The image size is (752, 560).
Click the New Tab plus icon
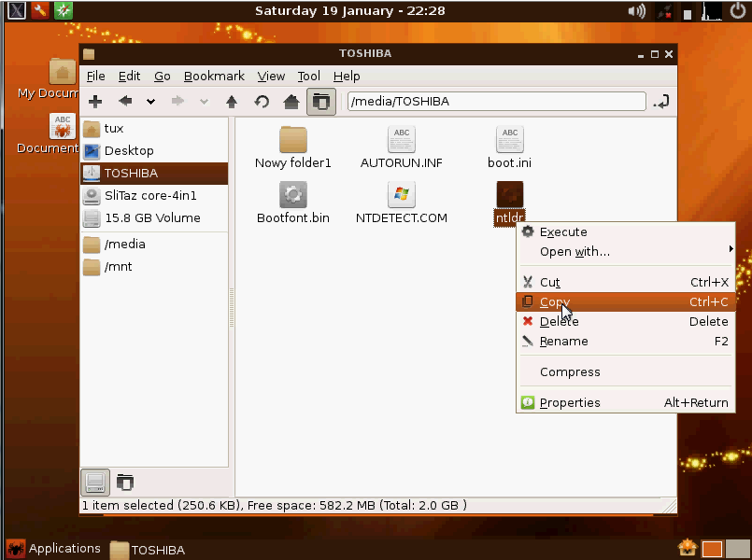pyautogui.click(x=95, y=102)
